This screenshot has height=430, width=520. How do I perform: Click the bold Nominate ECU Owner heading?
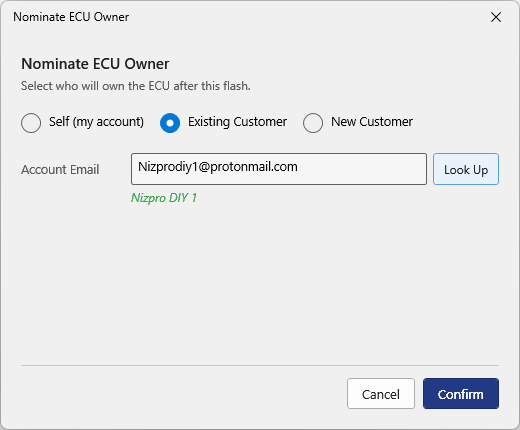95,64
